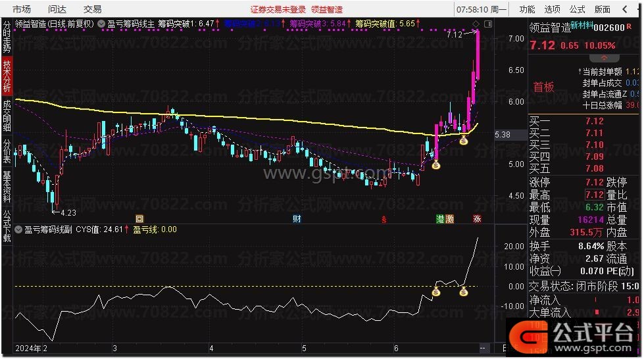
Task: Click the stock code 002600
Action: 609,28
